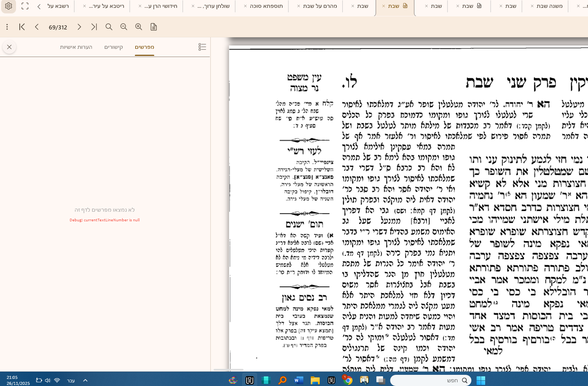The height and width of the screenshot is (386, 588).
Task: Click the document text view icon
Action: 154,27
